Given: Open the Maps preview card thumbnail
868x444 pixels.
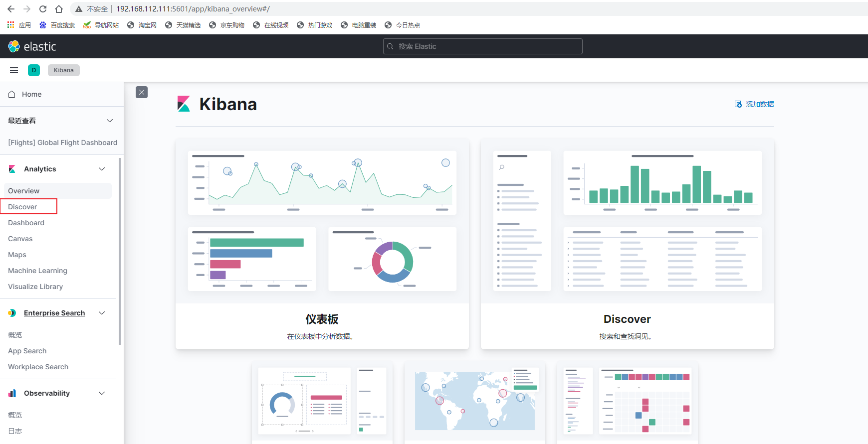Looking at the screenshot, I should [475, 401].
